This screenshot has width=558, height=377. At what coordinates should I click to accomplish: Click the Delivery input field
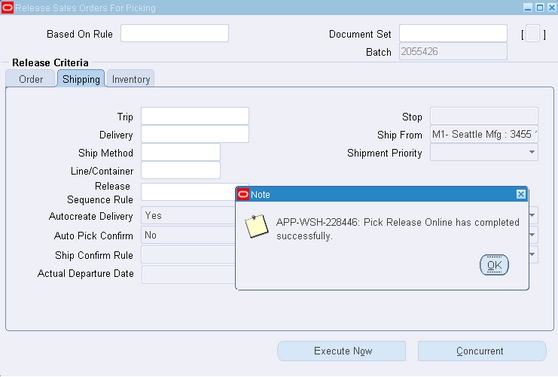click(x=195, y=134)
